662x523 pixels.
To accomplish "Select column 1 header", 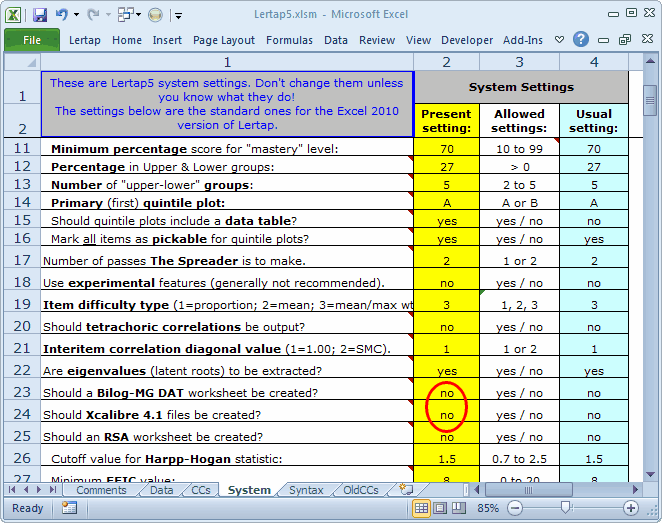I will [227, 62].
